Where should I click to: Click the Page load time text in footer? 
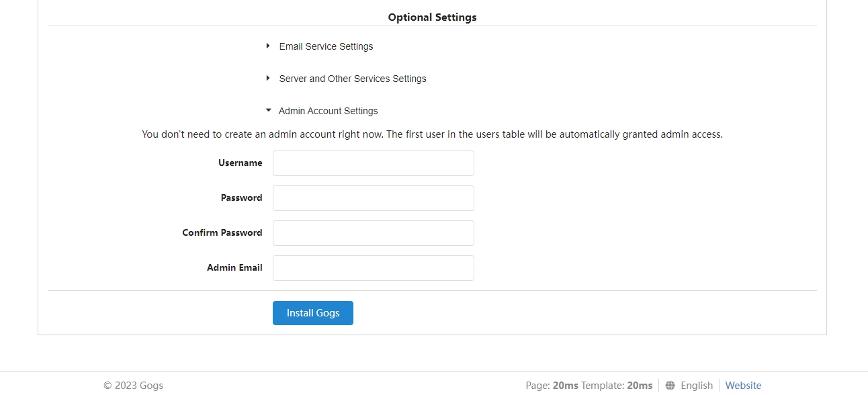click(552, 386)
